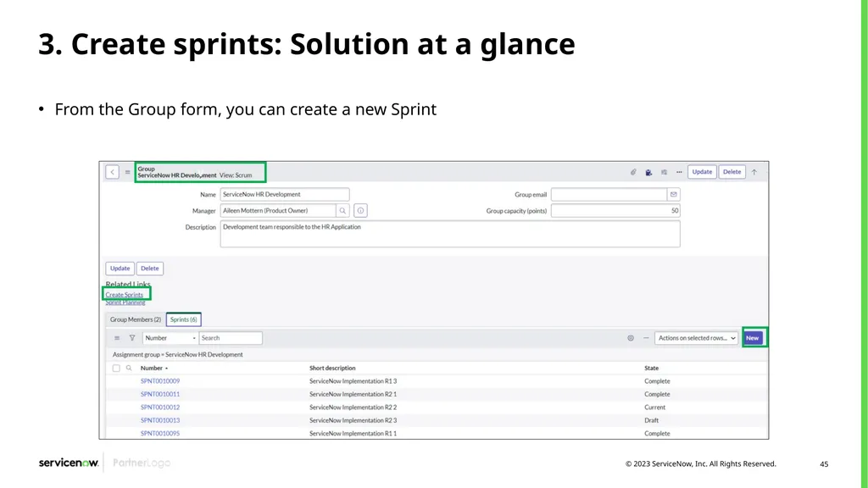Click the up arrow to previous record
868x488 pixels.
point(754,172)
